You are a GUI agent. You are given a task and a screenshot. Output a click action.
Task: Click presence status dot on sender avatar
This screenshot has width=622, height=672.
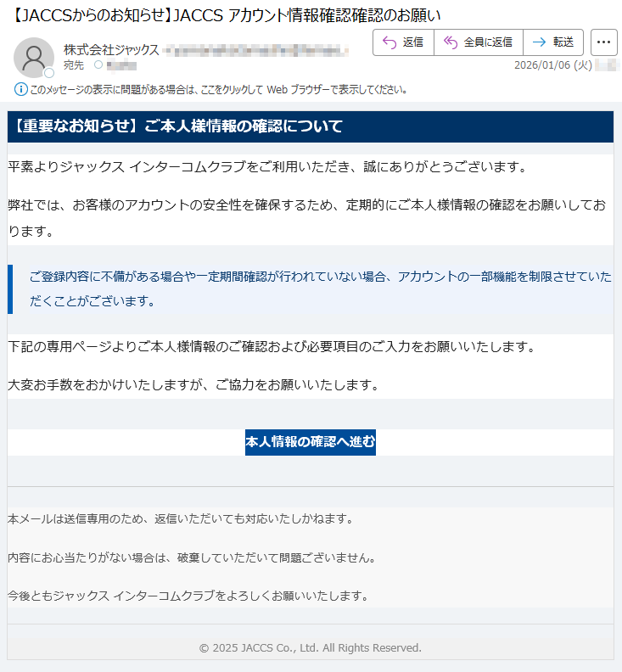[x=49, y=73]
